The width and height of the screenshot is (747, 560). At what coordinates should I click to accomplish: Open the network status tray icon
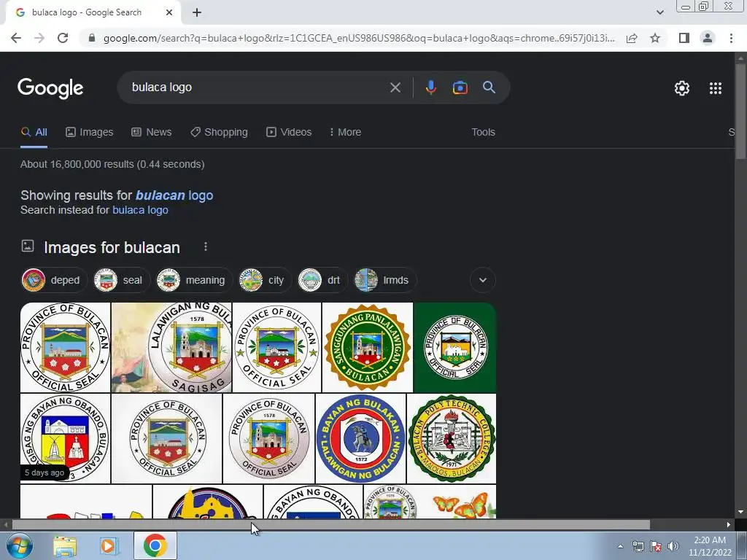point(638,546)
